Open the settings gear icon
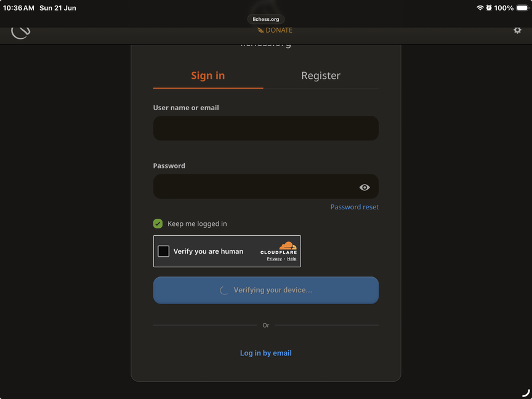 (517, 31)
